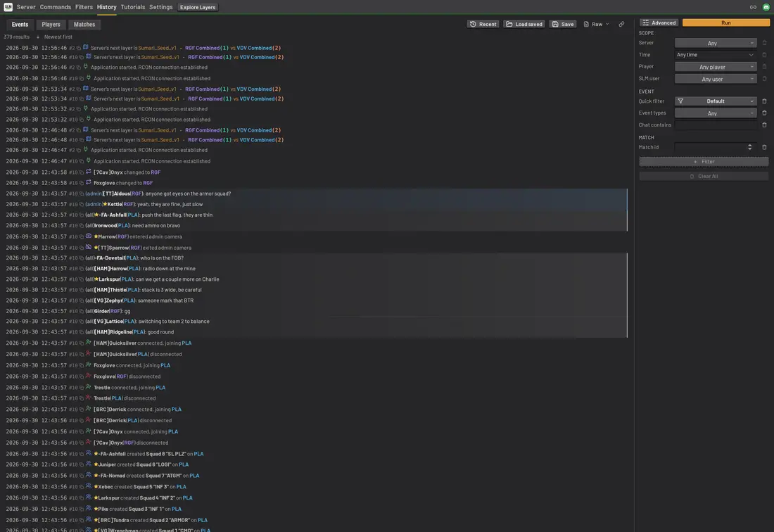Click the Clear All button
The width and height of the screenshot is (774, 532).
[704, 176]
